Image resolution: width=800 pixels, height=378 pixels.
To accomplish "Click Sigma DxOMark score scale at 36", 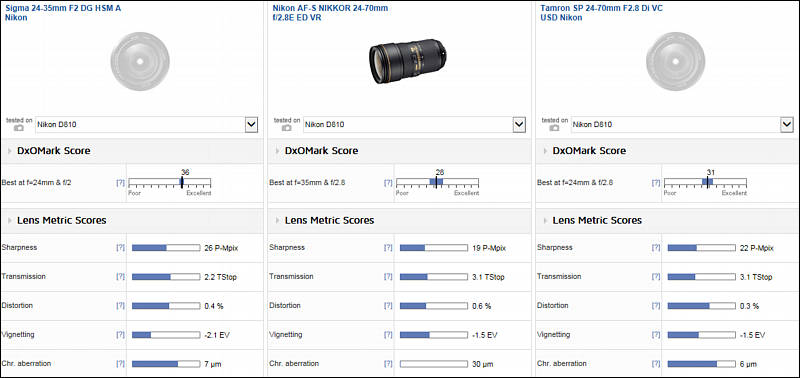I will (181, 183).
